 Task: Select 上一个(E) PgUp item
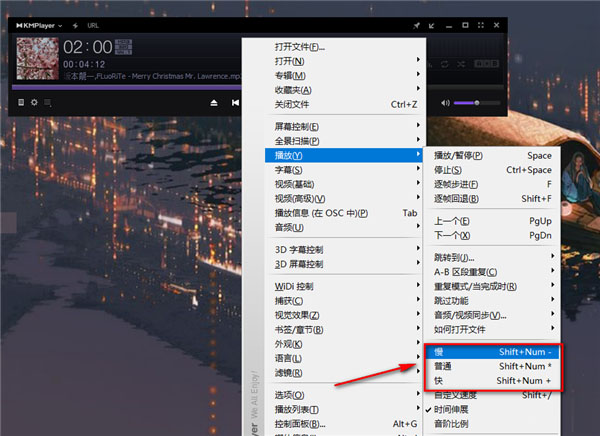492,221
